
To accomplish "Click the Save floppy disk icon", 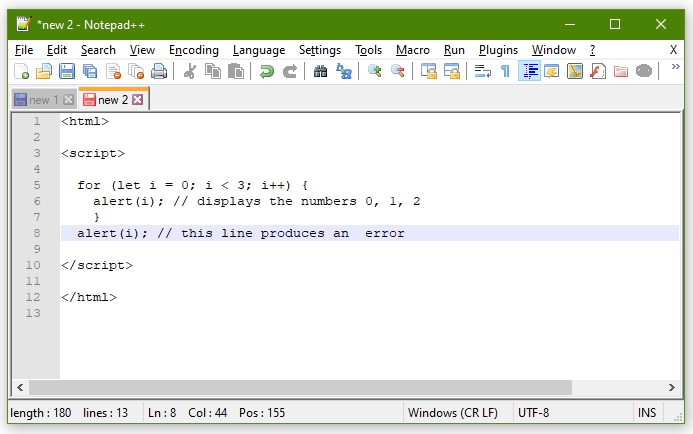I will (x=67, y=72).
